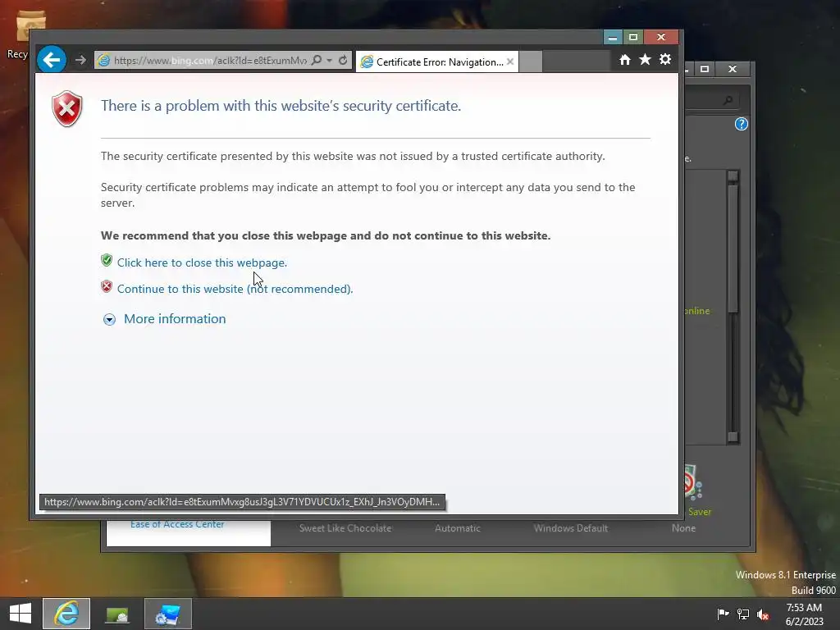Click Internet Explorer taskbar icon
The height and width of the screenshot is (630, 840).
click(x=66, y=614)
